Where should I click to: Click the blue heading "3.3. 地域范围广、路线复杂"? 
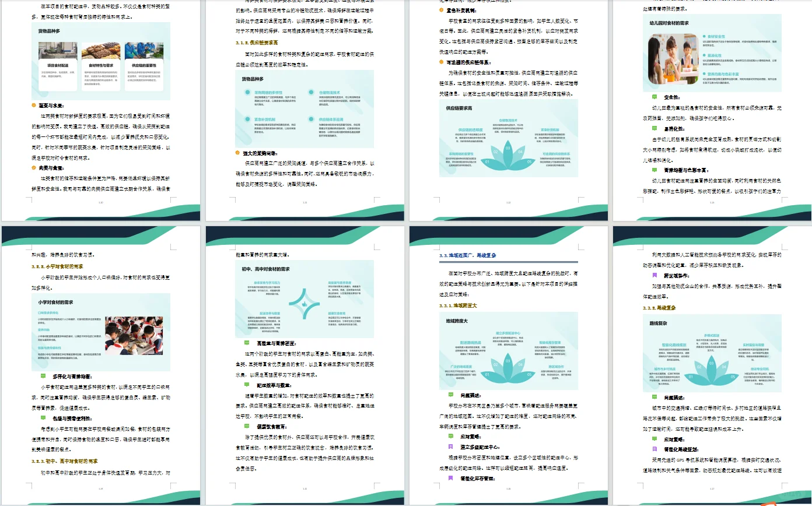pyautogui.click(x=467, y=255)
